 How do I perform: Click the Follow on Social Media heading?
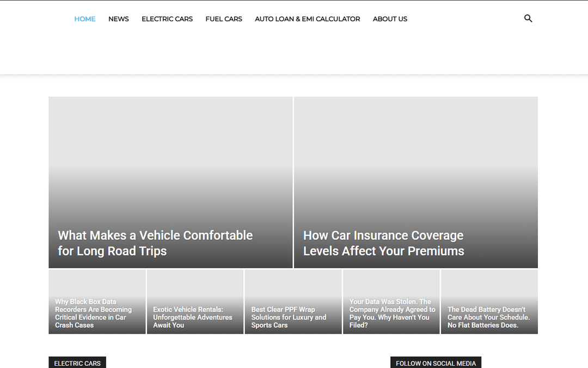point(436,363)
